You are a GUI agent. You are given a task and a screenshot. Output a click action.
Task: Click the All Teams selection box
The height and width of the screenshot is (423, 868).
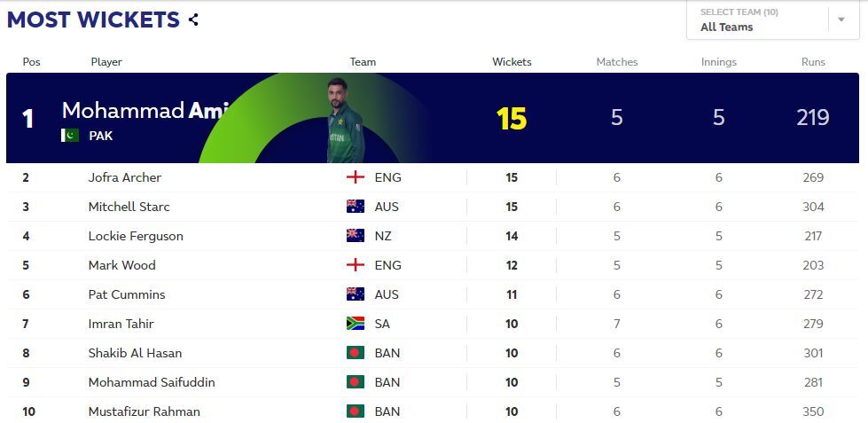(x=773, y=20)
